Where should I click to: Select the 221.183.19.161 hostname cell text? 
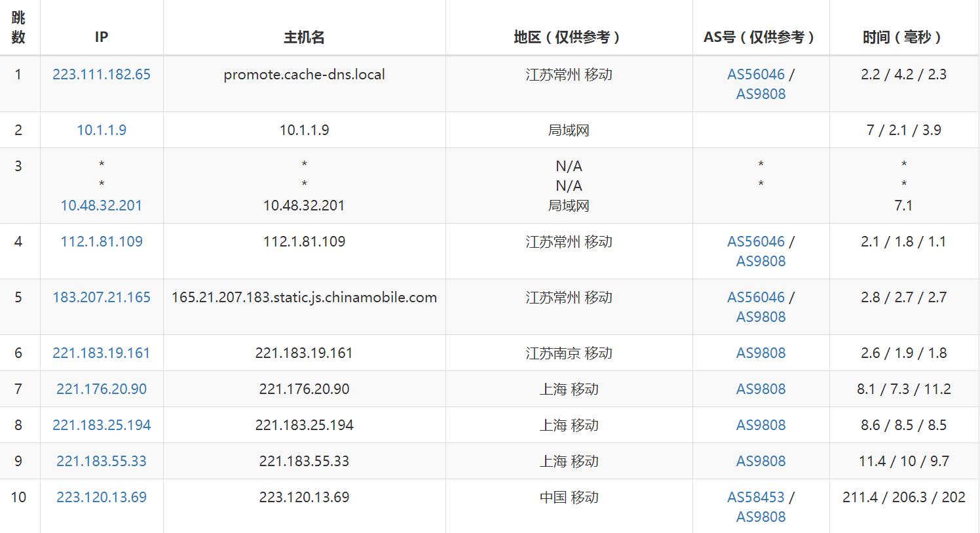click(304, 353)
